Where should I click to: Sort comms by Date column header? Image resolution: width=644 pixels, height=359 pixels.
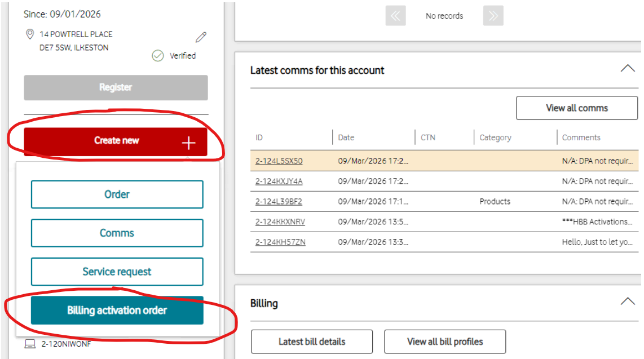click(346, 138)
